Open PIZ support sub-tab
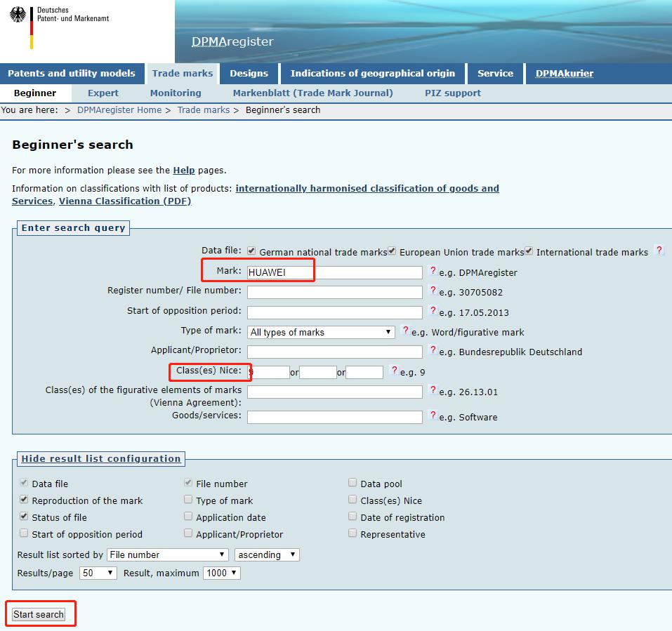This screenshot has width=672, height=631. pos(453,93)
